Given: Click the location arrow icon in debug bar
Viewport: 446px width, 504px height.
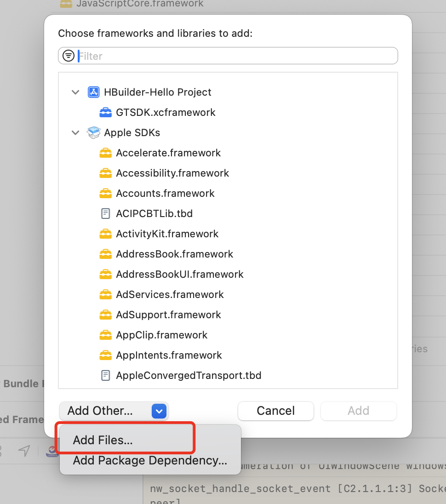Looking at the screenshot, I should click(24, 451).
